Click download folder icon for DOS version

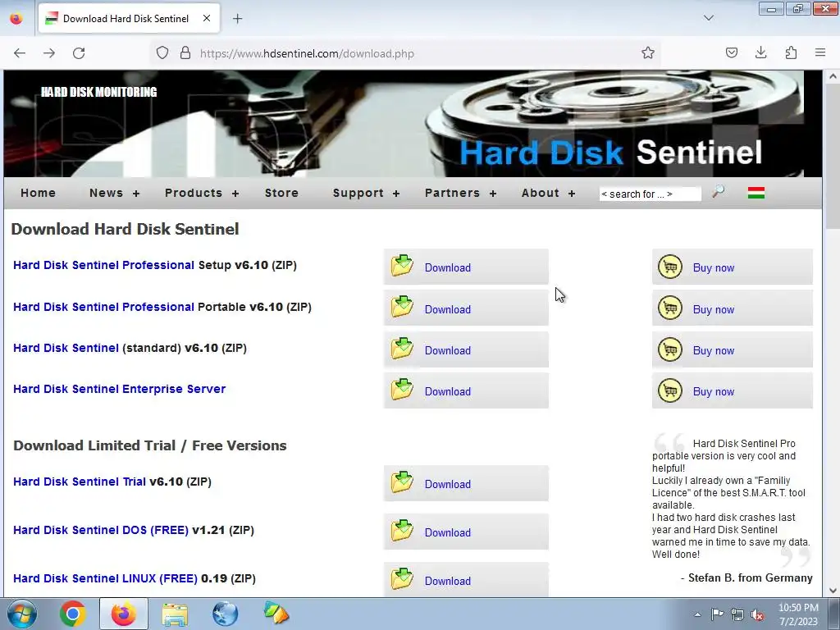(402, 531)
